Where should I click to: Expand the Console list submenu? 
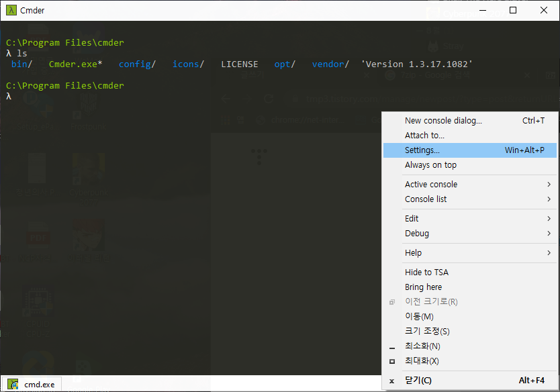469,199
